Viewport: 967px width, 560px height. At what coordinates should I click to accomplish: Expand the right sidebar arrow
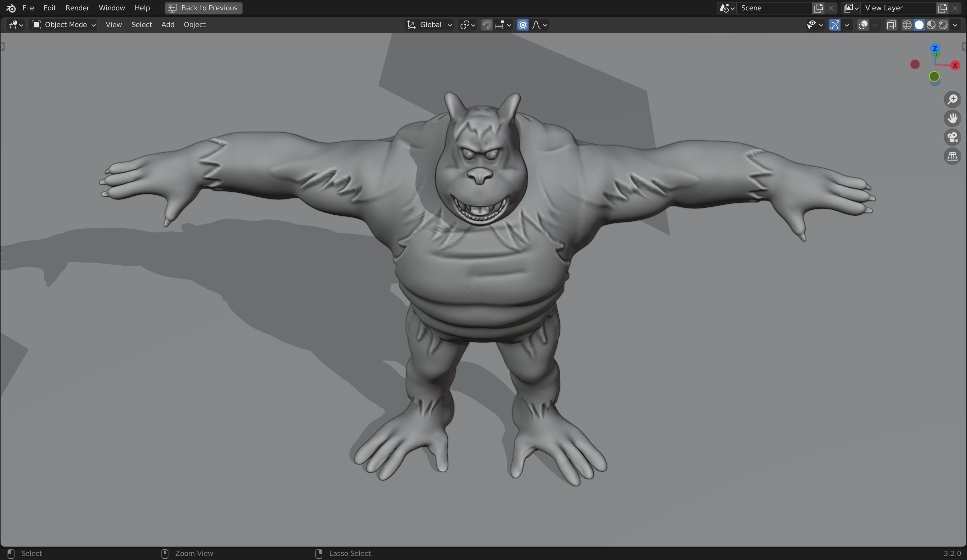pyautogui.click(x=964, y=47)
